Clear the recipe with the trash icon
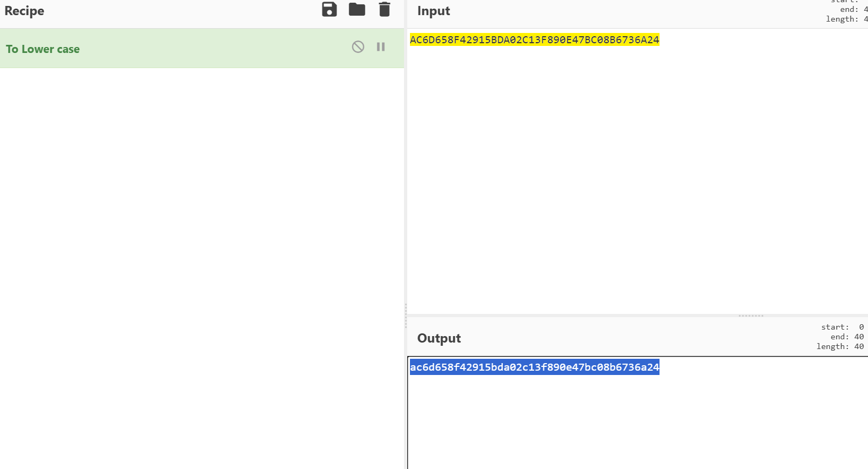The width and height of the screenshot is (868, 469). pos(385,10)
